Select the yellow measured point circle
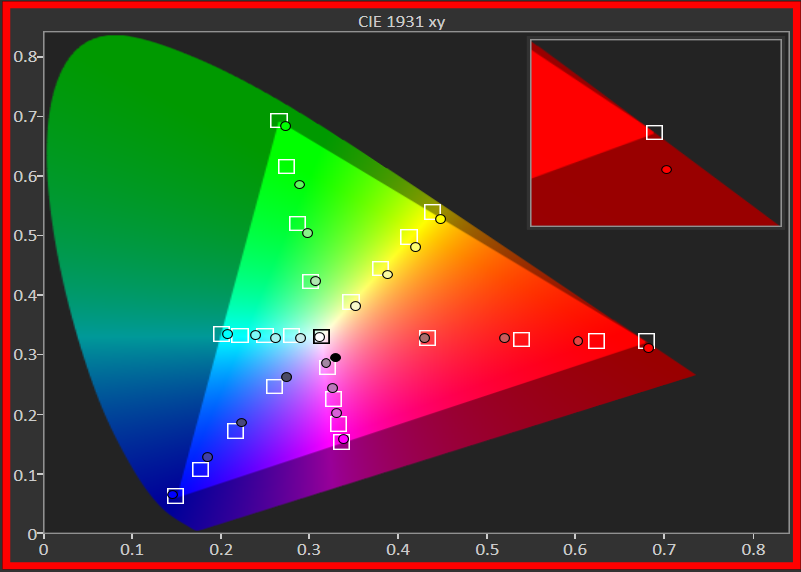This screenshot has width=801, height=572. 440,218
